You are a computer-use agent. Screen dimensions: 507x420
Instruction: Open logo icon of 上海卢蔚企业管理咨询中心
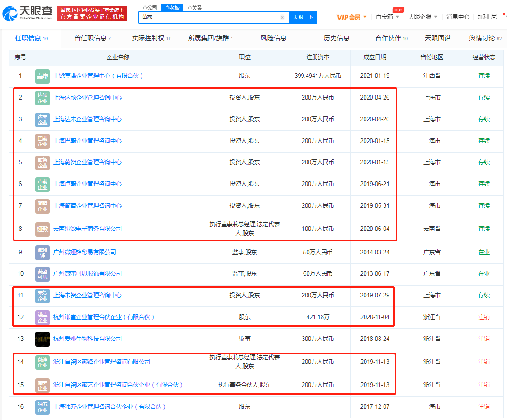[43, 184]
